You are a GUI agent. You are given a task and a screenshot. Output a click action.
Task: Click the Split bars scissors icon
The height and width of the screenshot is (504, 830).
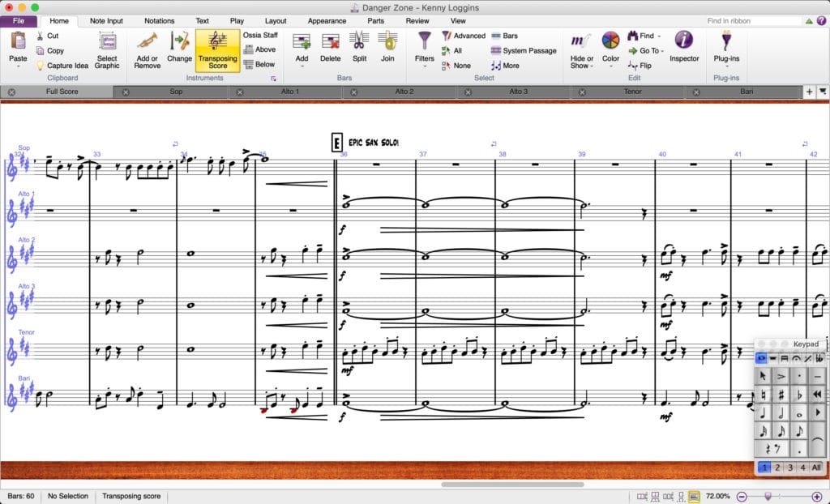[359, 41]
